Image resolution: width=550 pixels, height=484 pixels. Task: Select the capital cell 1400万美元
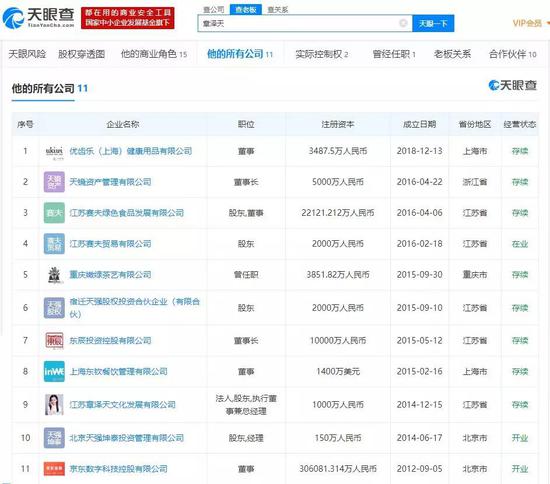(338, 371)
